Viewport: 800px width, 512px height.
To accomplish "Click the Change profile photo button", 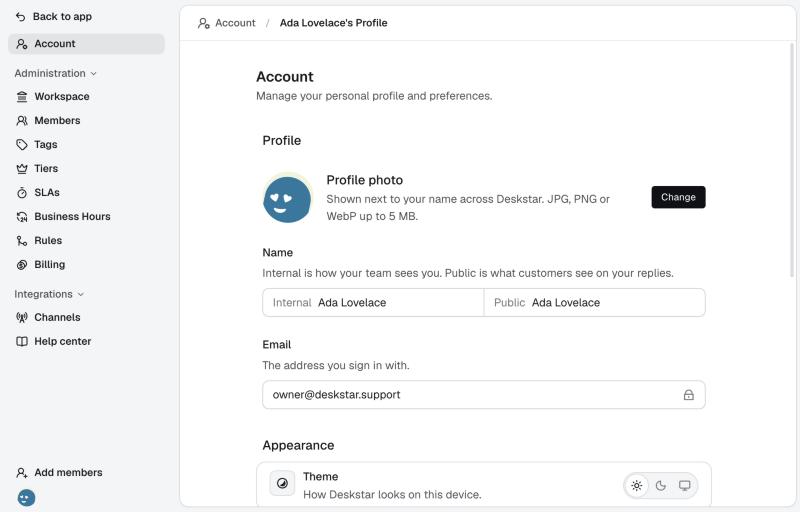I will [x=678, y=197].
